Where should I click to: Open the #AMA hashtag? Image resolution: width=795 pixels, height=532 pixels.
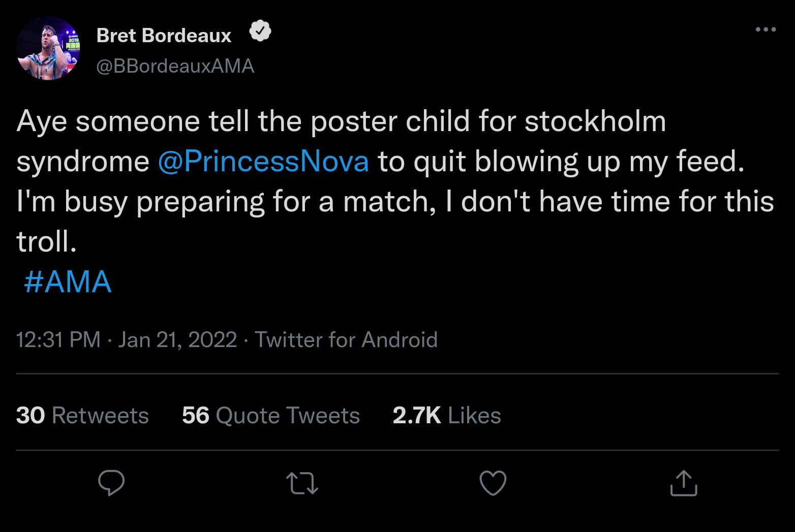[x=68, y=282]
